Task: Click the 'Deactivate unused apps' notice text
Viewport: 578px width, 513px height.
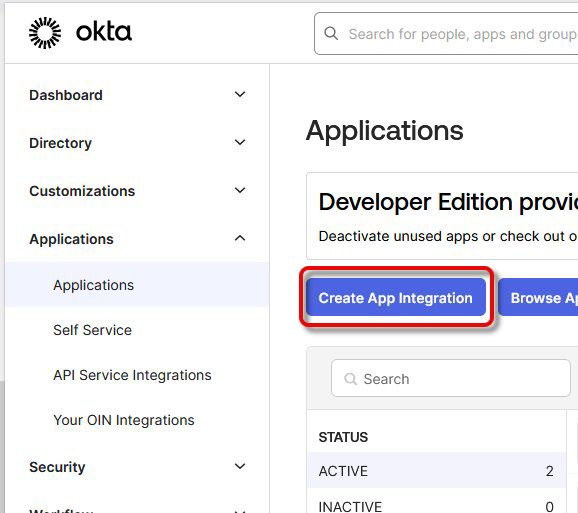Action: coord(448,236)
